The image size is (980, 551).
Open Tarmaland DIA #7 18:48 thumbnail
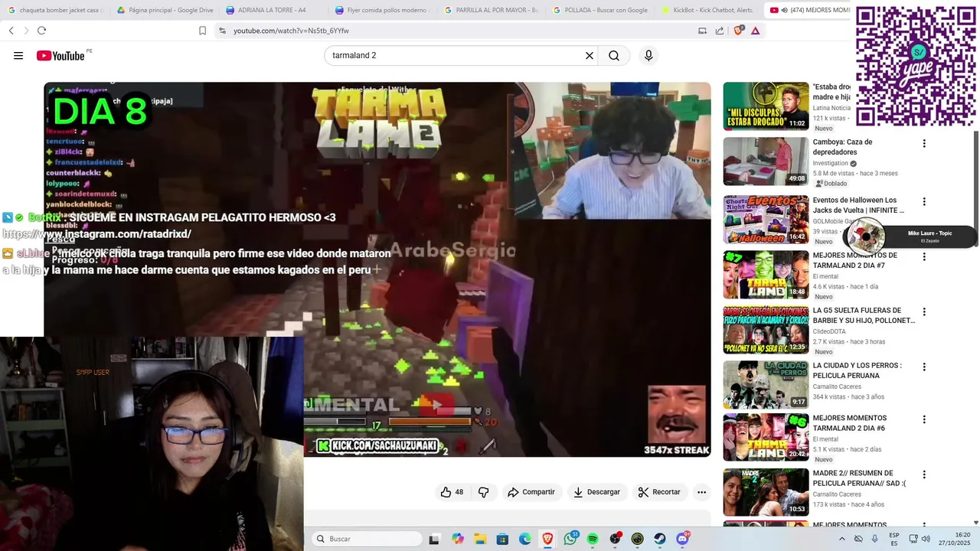pyautogui.click(x=766, y=275)
